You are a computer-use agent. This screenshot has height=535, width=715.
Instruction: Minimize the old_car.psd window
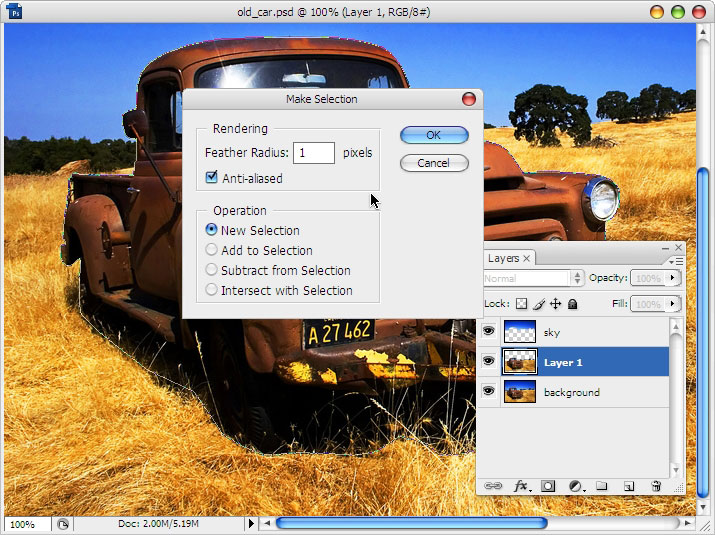coord(657,12)
